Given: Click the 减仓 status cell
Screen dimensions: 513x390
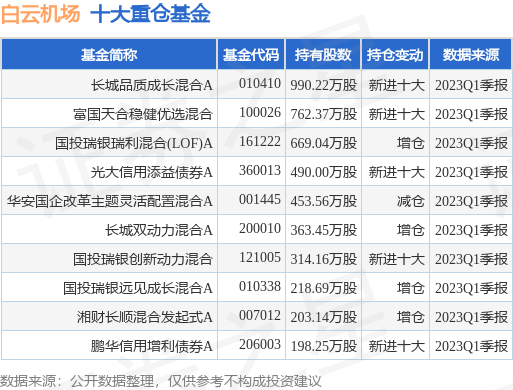Looking at the screenshot, I should pos(410,201).
